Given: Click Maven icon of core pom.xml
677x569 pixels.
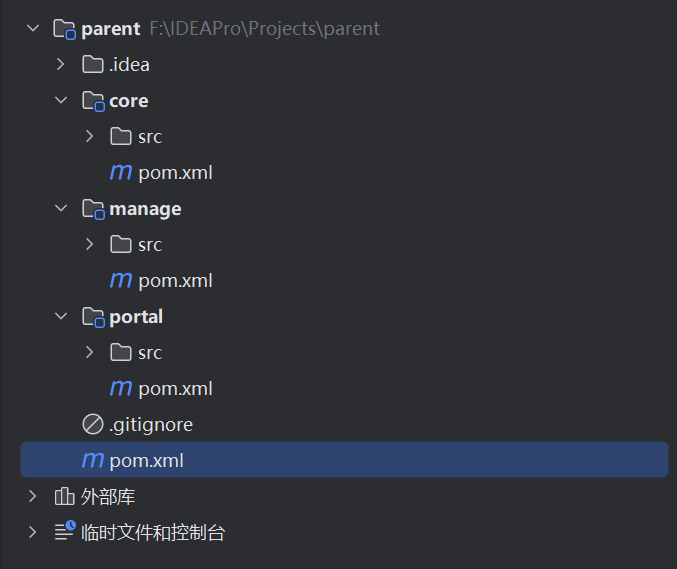Looking at the screenshot, I should (x=121, y=172).
